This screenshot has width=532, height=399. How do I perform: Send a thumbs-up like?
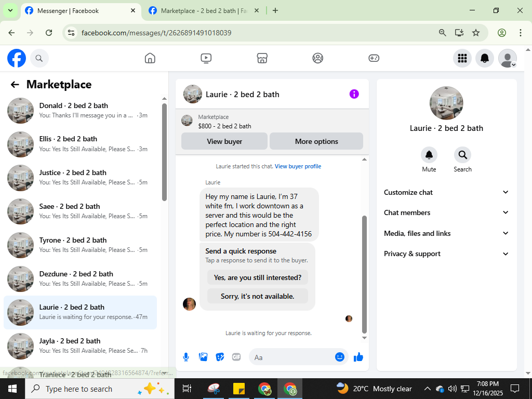358,357
